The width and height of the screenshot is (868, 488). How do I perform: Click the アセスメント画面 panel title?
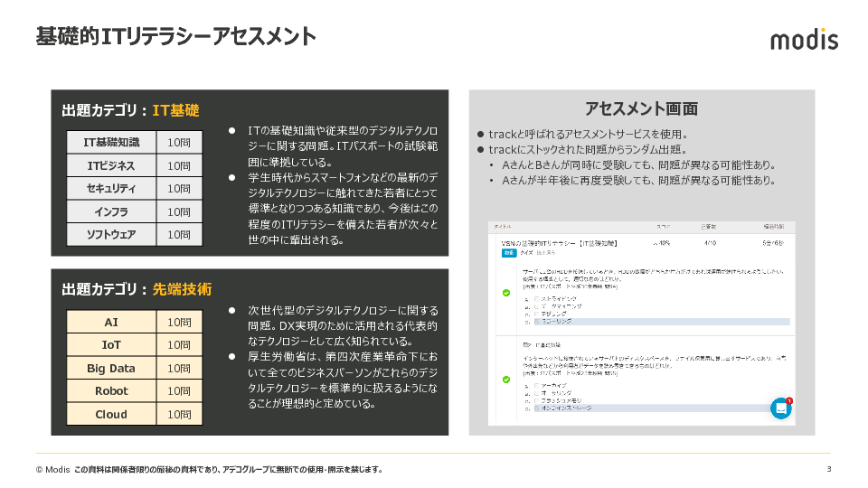[x=641, y=109]
